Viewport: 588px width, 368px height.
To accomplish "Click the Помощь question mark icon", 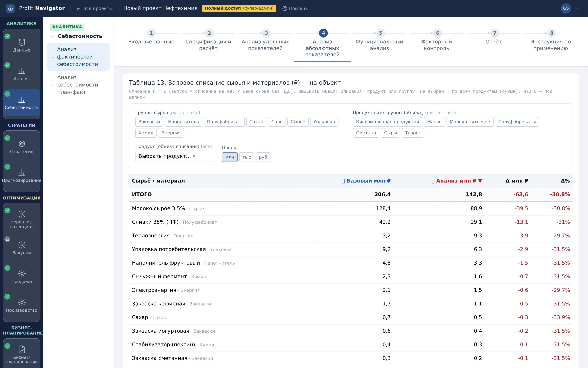I will point(285,8).
